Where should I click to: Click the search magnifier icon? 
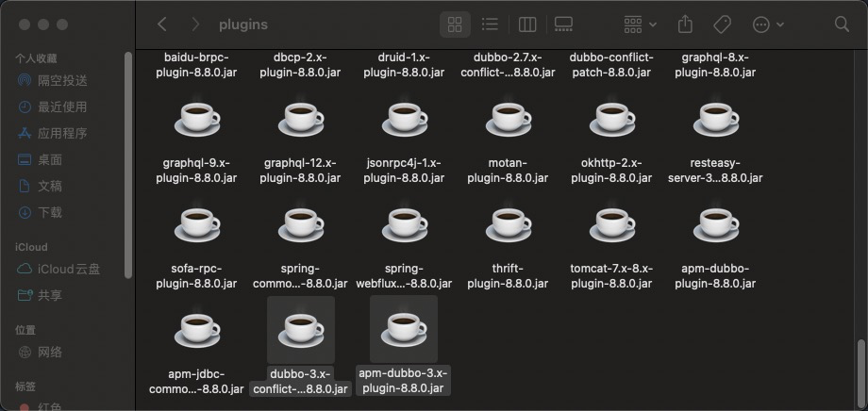click(x=842, y=25)
